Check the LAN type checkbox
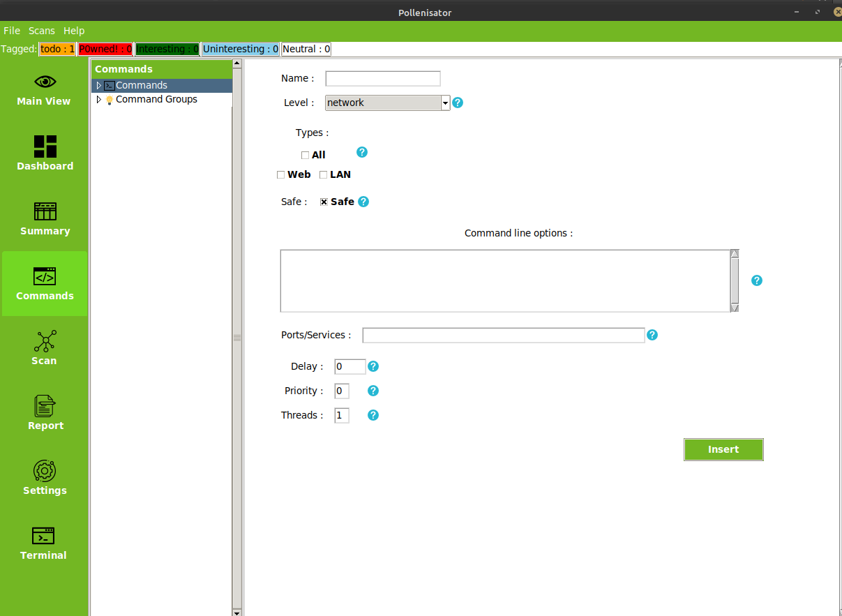The image size is (842, 616). coord(323,175)
